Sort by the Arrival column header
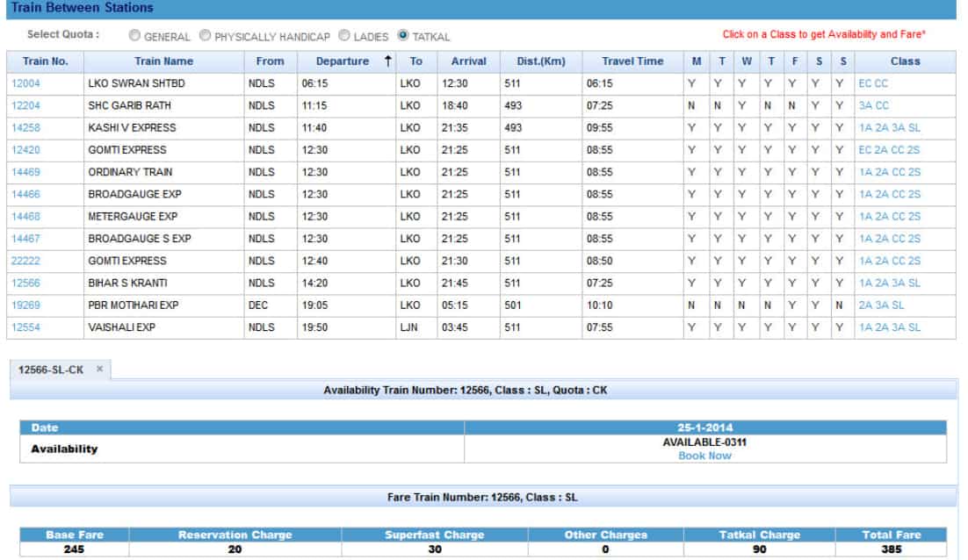The image size is (968, 560). pos(468,61)
